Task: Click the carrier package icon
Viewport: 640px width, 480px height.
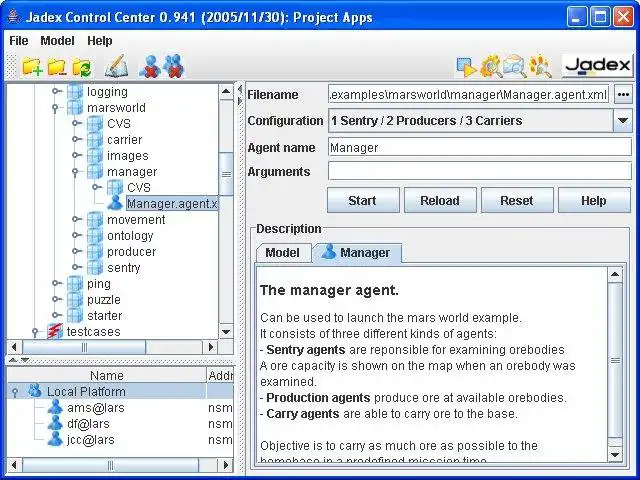Action: tap(95, 139)
